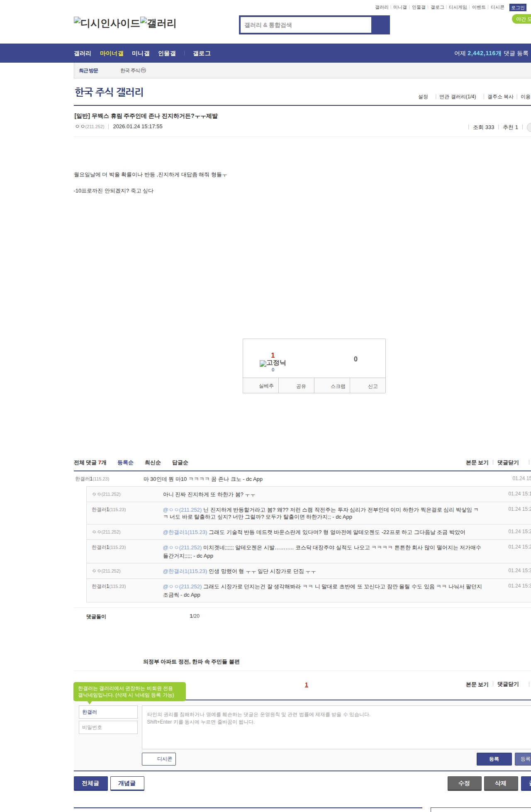531x812 pixels.
Task: Switch to the 마이너갤 tab
Action: click(x=112, y=54)
